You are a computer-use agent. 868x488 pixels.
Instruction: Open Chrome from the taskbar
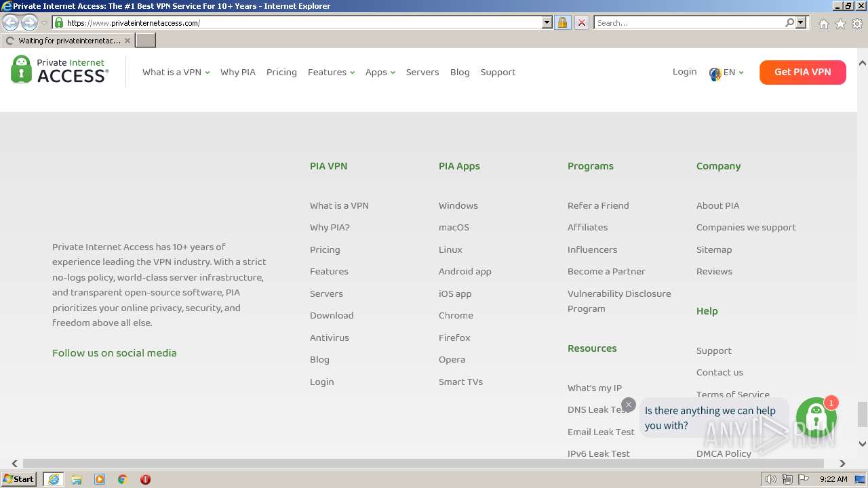click(122, 479)
